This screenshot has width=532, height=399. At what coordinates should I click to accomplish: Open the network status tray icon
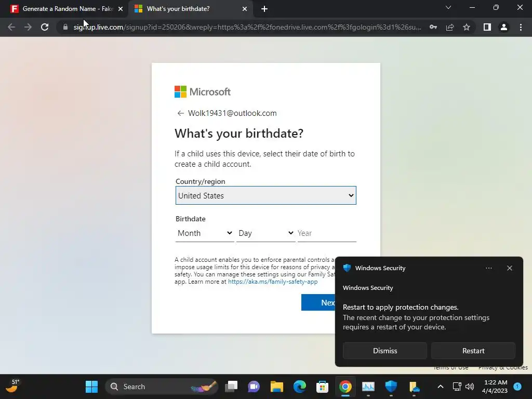[x=457, y=387]
